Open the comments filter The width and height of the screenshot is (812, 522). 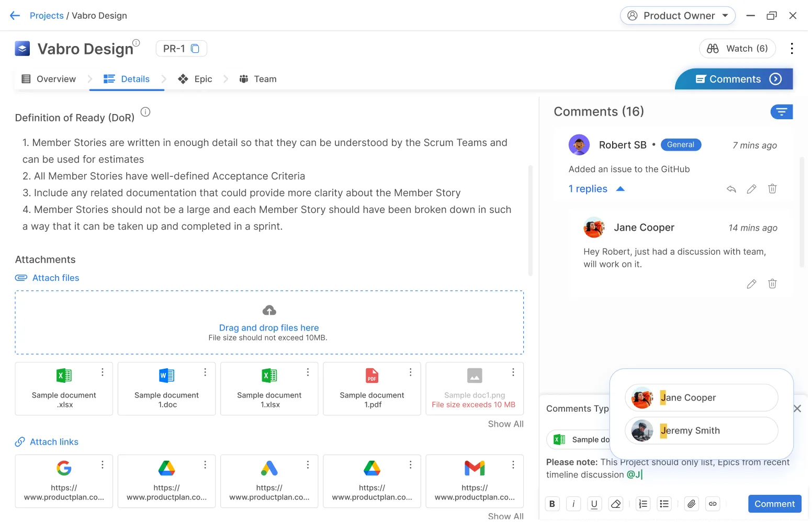[782, 111]
